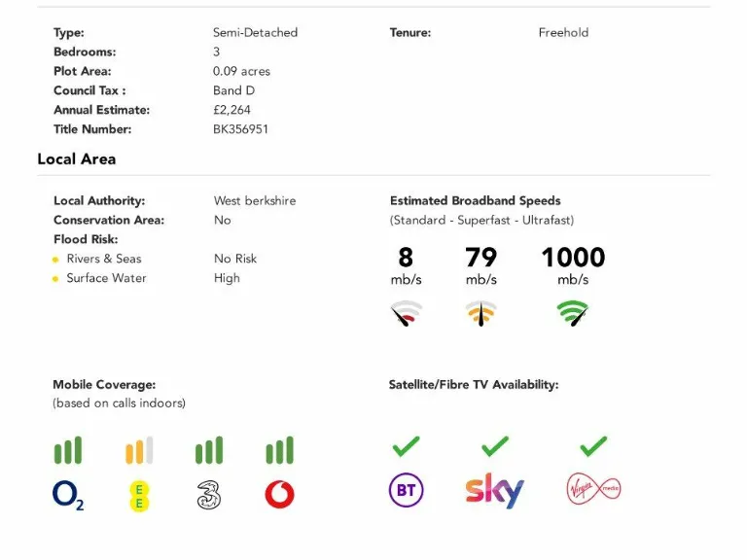This screenshot has width=747, height=560.
Task: Click the Rivers & Seas flood risk item
Action: tap(103, 259)
